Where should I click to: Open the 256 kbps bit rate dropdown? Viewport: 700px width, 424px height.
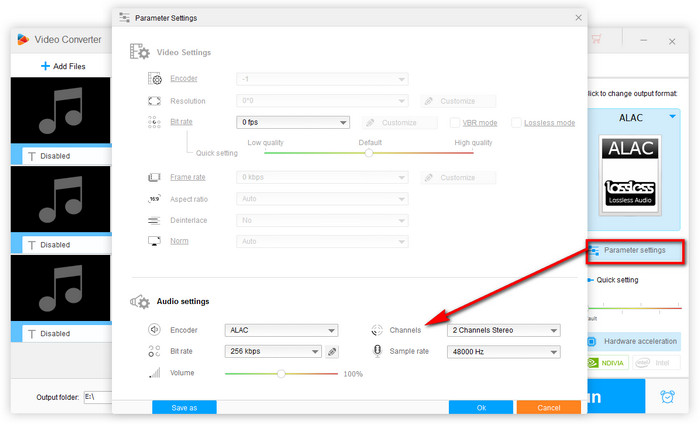coord(273,352)
